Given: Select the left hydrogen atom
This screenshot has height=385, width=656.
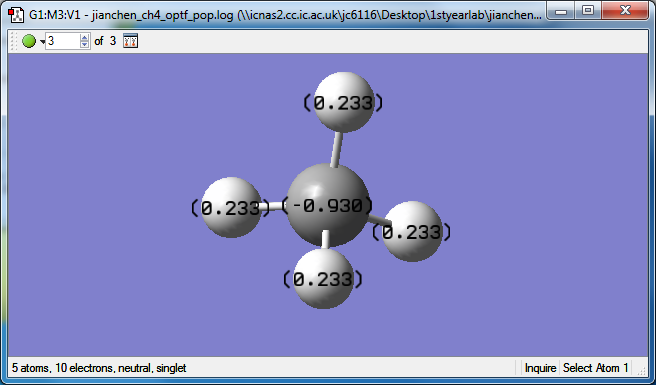Looking at the screenshot, I should pos(231,208).
